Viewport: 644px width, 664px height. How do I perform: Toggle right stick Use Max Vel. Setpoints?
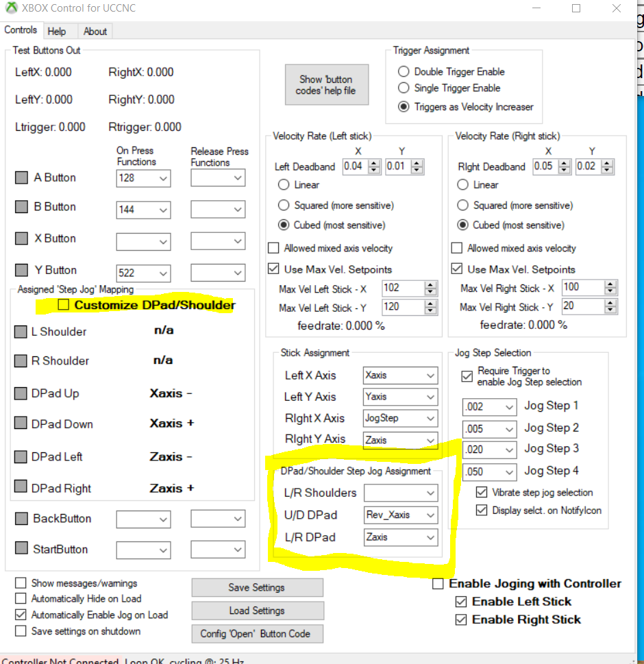(x=457, y=269)
